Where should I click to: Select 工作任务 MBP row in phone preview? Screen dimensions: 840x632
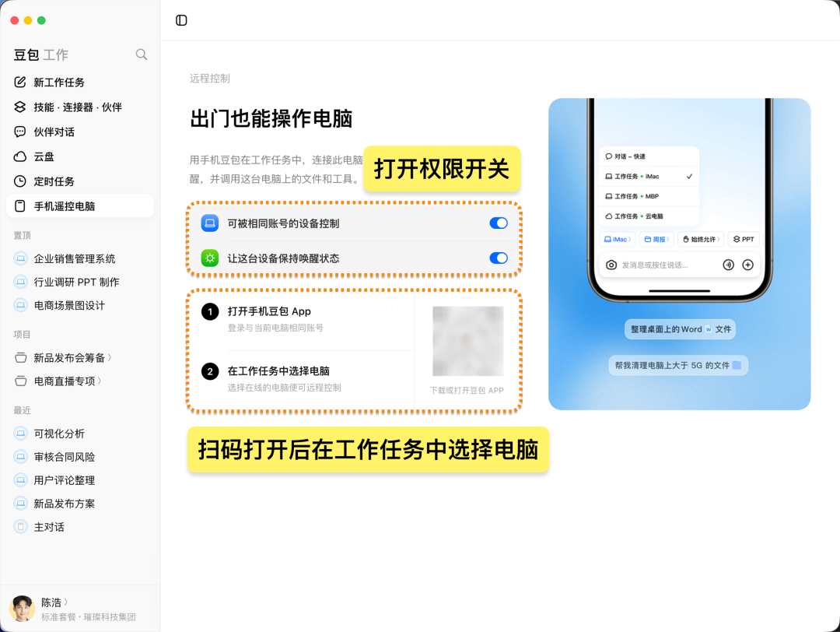click(x=649, y=196)
